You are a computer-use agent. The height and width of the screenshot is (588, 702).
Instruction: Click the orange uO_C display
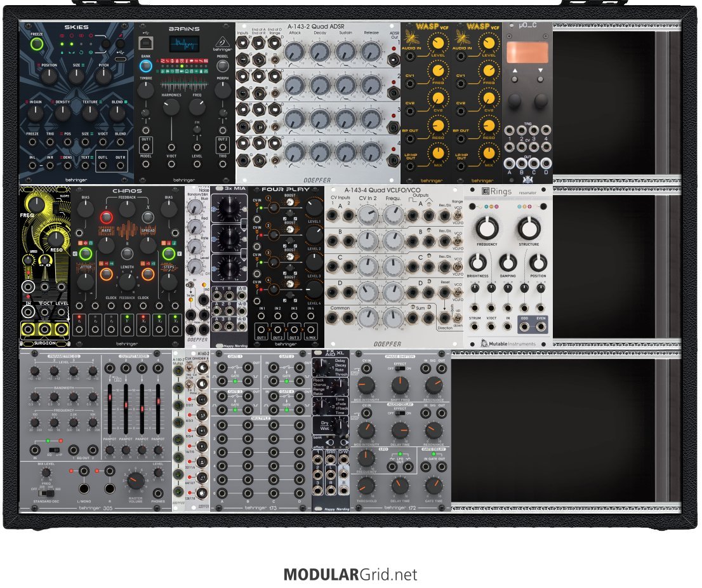(527, 53)
